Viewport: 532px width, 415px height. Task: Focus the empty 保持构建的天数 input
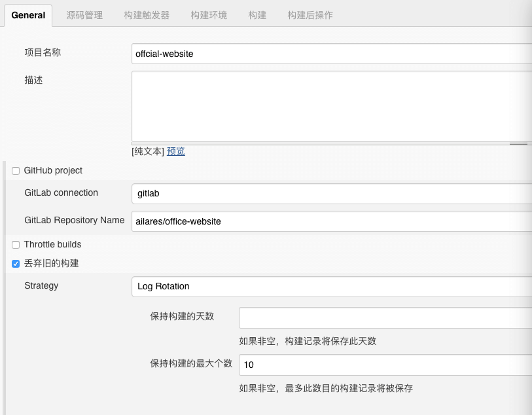tap(380, 317)
